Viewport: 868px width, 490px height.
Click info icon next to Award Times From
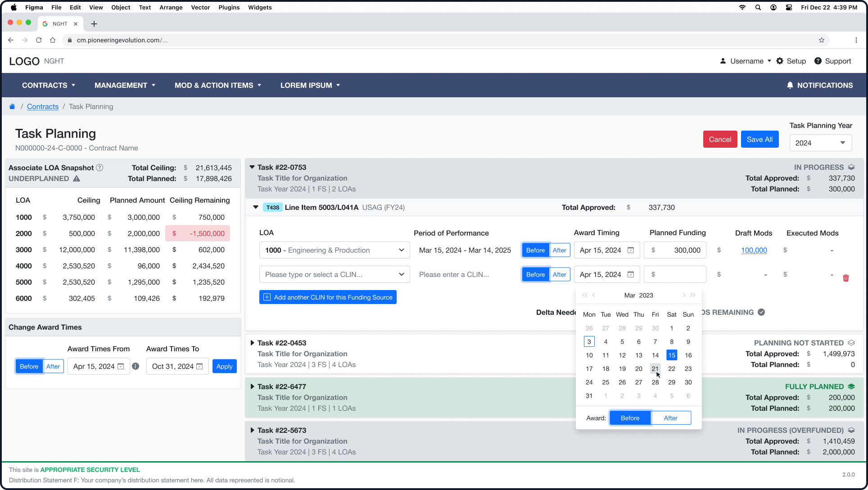tap(136, 367)
